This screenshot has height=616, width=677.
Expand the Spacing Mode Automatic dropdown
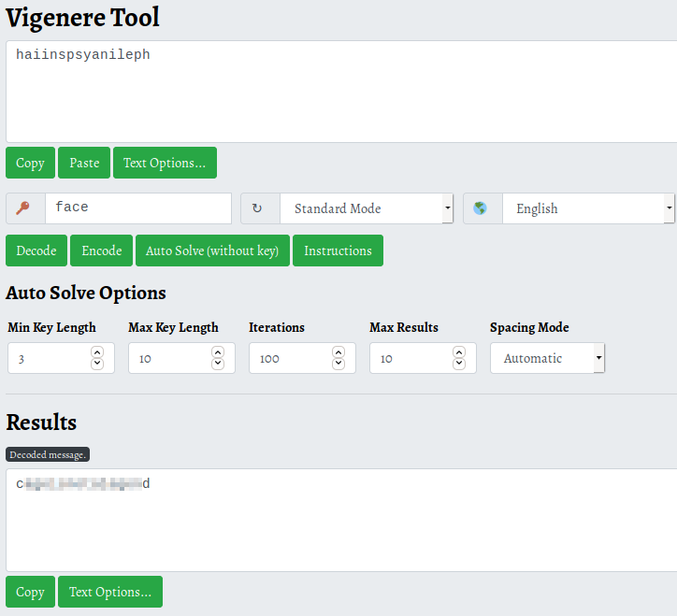coord(547,358)
